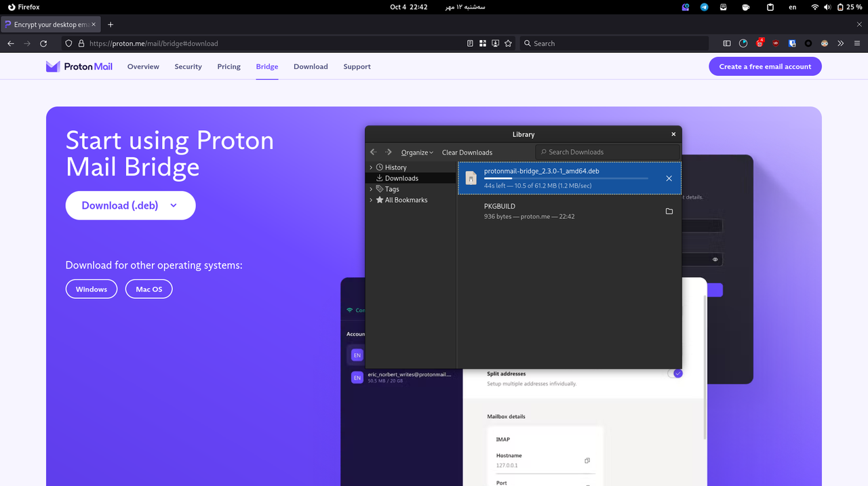
Task: Click the blue pie-timer extension icon
Action: (x=743, y=43)
